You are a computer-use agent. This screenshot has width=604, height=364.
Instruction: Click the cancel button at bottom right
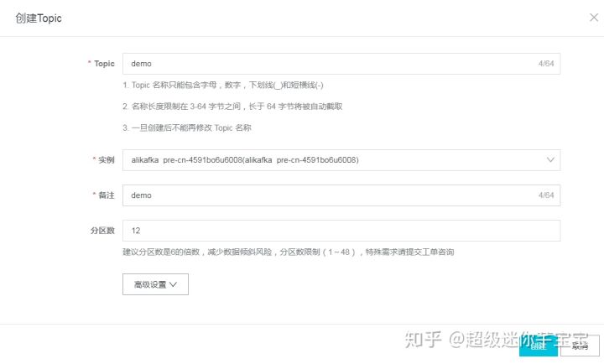[x=581, y=346]
